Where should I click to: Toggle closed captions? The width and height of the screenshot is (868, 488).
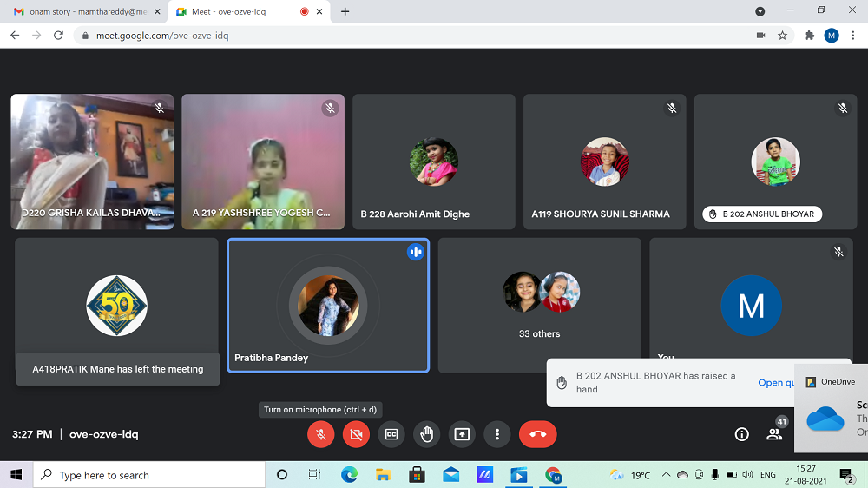tap(391, 434)
